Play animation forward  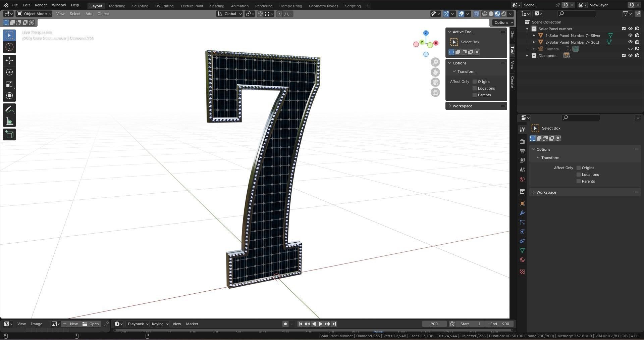coord(320,324)
